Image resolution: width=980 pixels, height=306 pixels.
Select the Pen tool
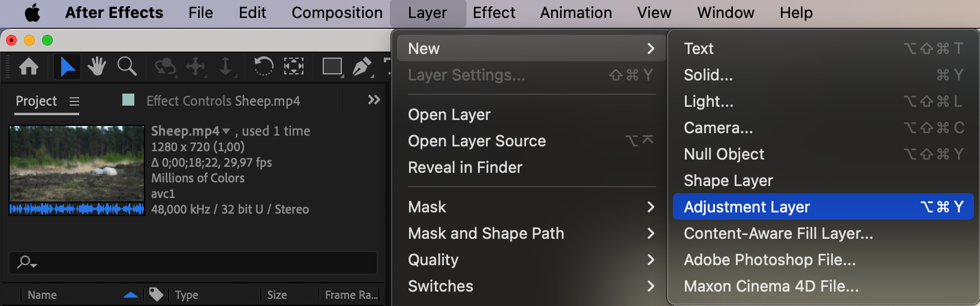point(362,66)
